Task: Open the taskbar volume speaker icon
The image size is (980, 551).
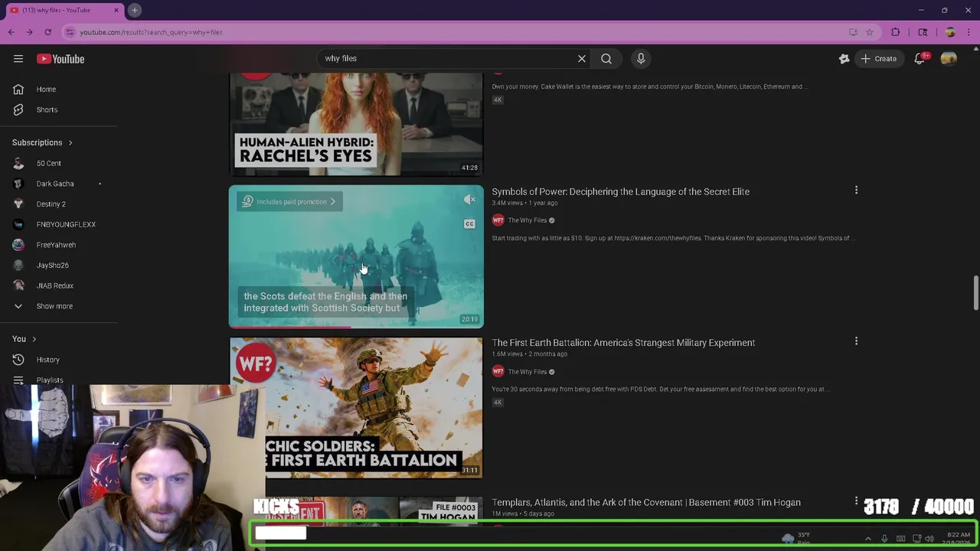Action: 929,539
